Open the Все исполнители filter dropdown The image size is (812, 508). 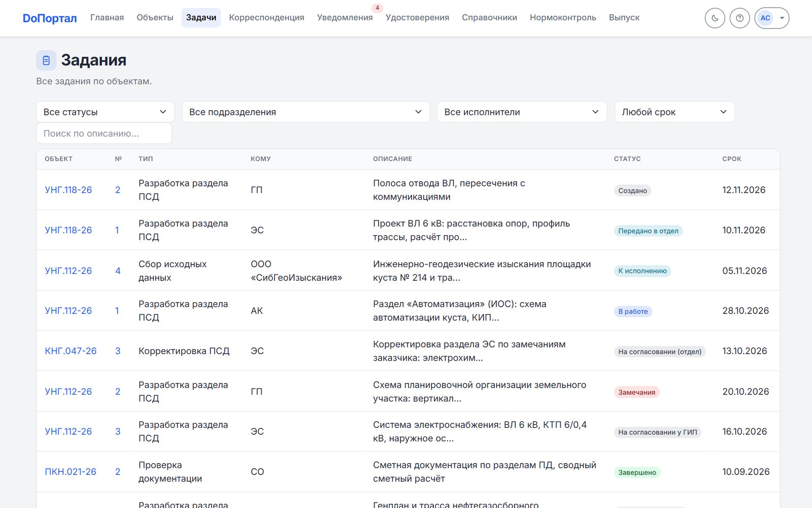[x=522, y=112]
